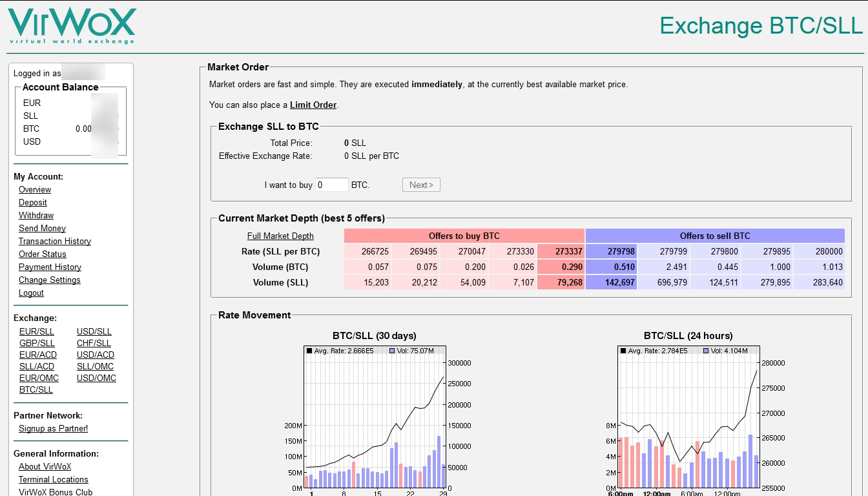Go to the Deposit page

[x=33, y=203]
